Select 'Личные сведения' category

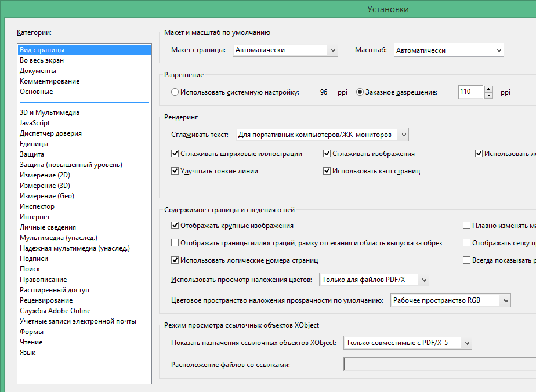tap(84, 227)
